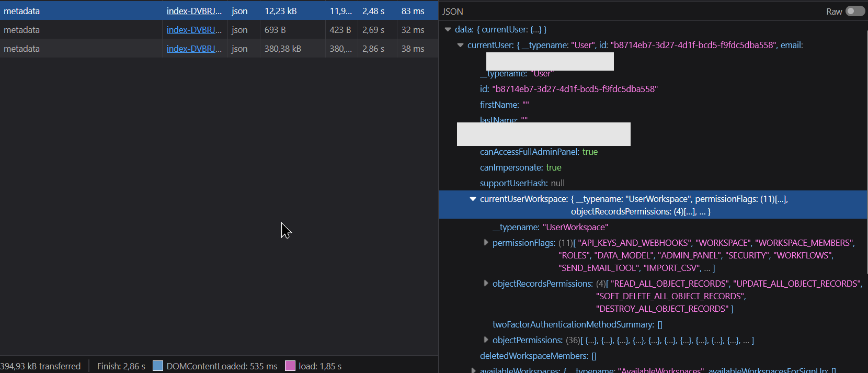Click the 693 B size cell
The height and width of the screenshot is (373, 868).
[292, 30]
